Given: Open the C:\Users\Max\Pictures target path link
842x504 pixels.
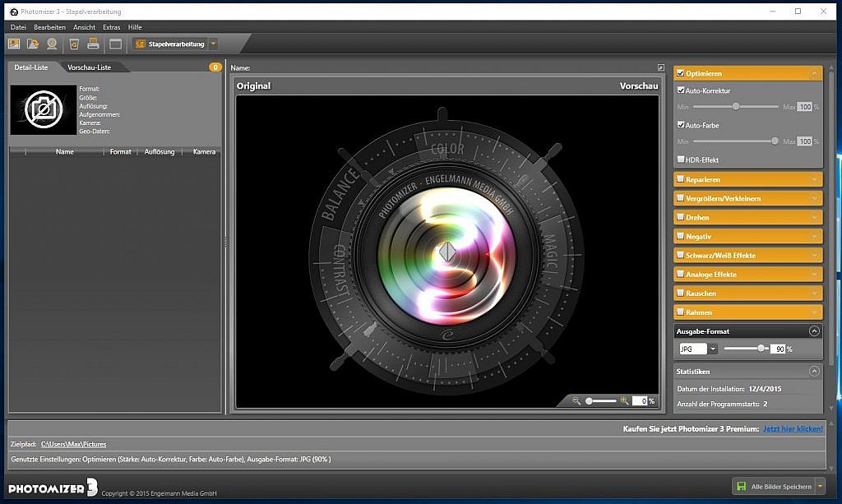Looking at the screenshot, I should click(x=73, y=445).
